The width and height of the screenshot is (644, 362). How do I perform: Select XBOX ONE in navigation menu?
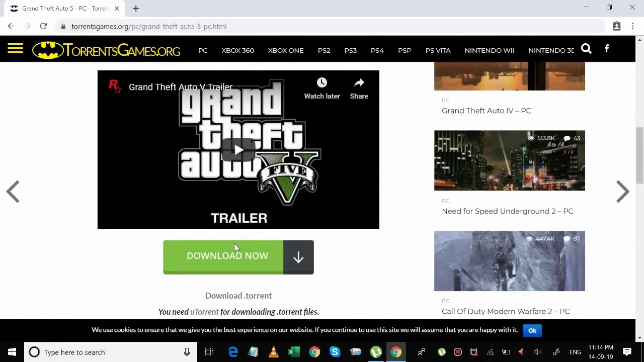click(x=286, y=50)
